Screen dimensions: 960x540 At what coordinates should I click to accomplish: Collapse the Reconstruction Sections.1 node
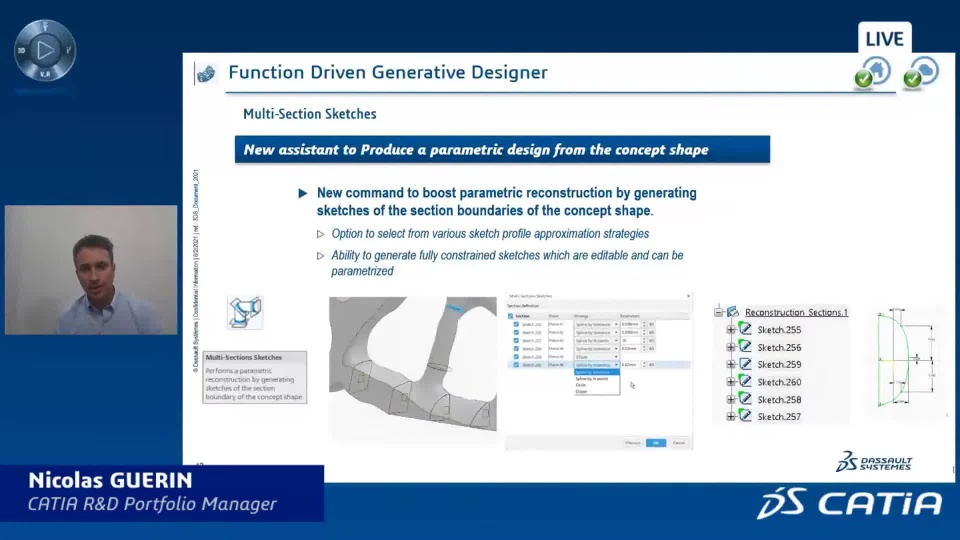719,312
